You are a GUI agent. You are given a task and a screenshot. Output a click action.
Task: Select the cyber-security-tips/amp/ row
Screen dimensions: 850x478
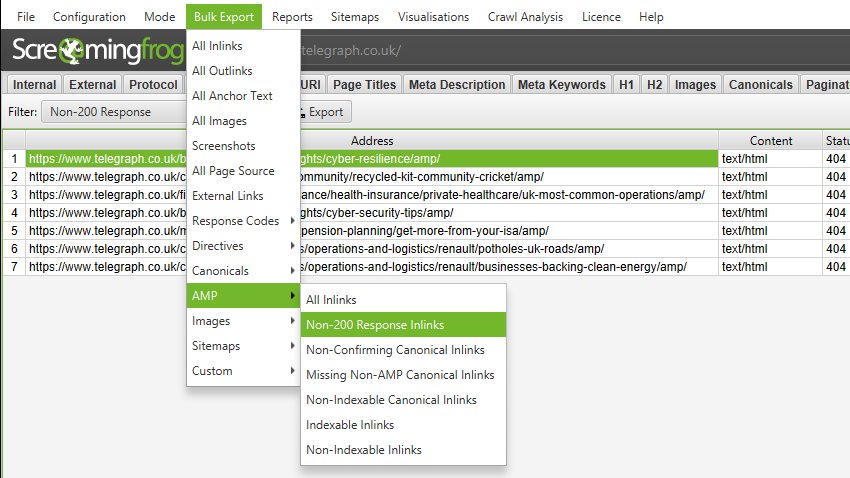coord(372,212)
